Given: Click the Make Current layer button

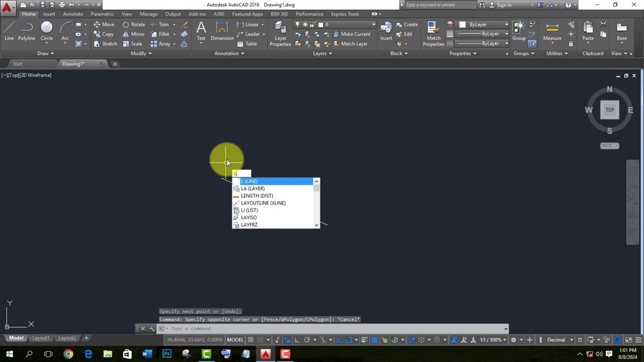Looking at the screenshot, I should [x=352, y=34].
